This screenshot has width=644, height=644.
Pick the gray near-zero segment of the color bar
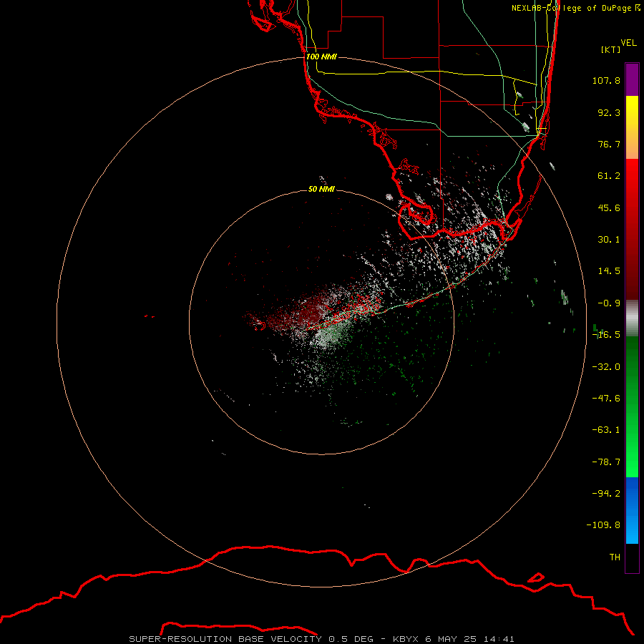click(632, 318)
